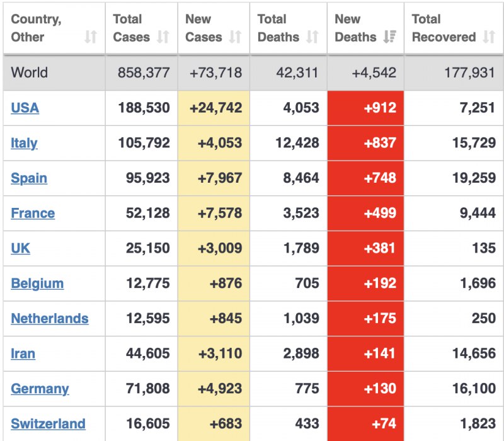This screenshot has height=441, width=504.
Task: Visit the UK country link
Action: (x=21, y=248)
